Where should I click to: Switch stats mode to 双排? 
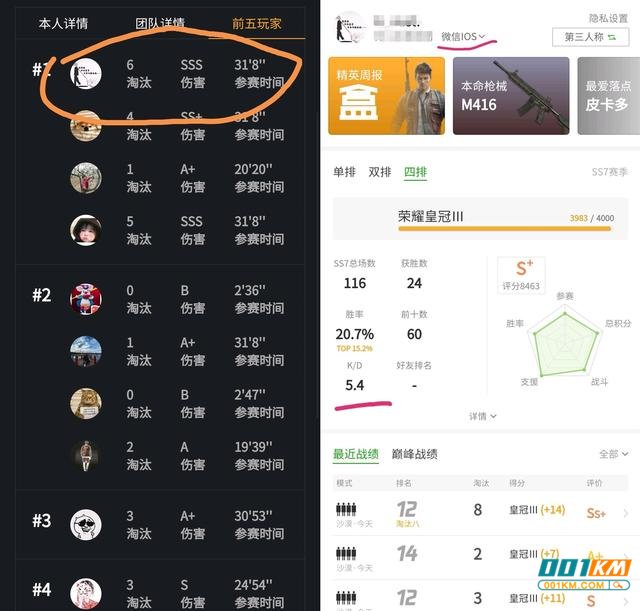click(x=380, y=172)
